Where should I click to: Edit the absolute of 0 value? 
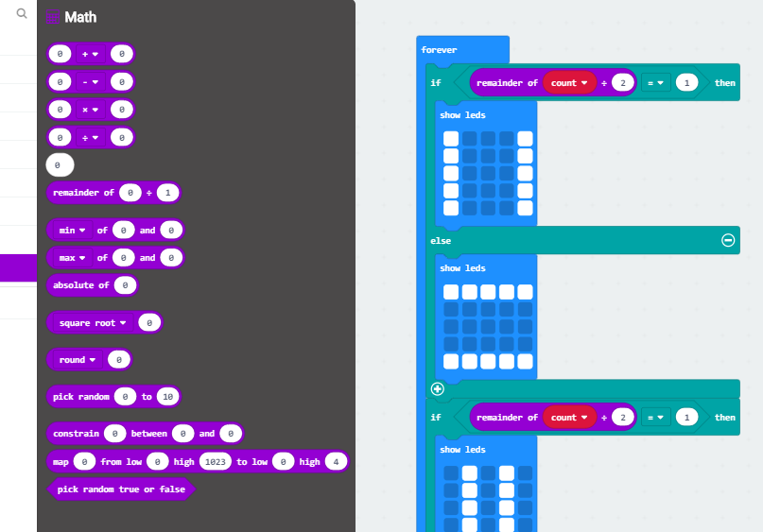(125, 285)
